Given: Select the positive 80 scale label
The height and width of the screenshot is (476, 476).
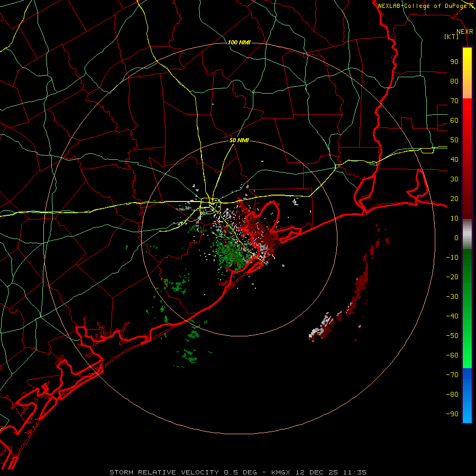Looking at the screenshot, I should tap(454, 81).
